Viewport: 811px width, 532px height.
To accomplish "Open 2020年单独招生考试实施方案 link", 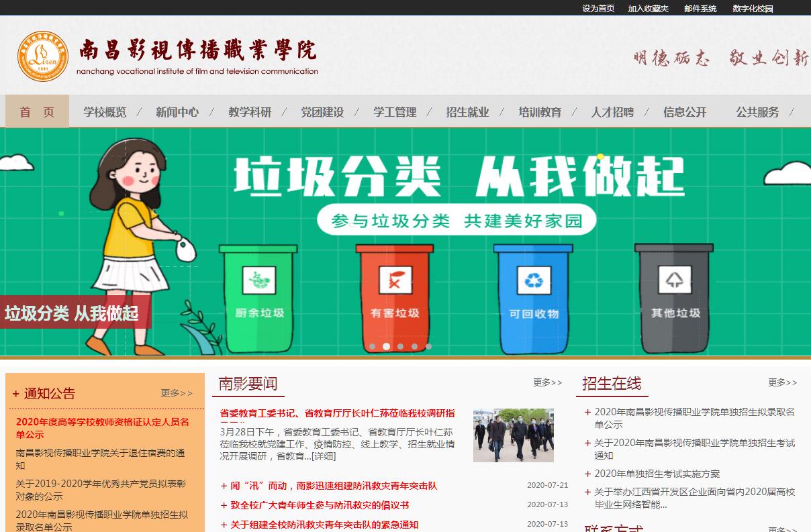I will click(x=657, y=474).
